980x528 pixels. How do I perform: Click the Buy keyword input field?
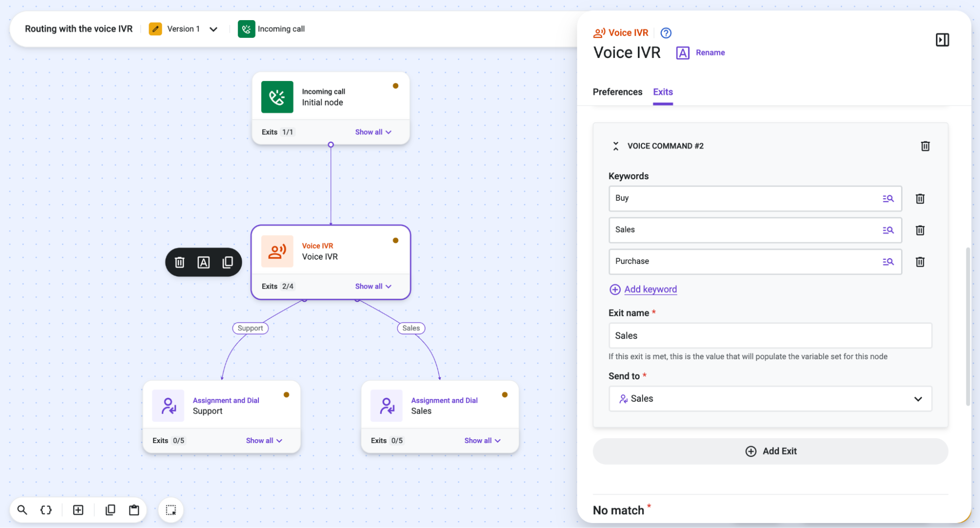[x=755, y=198]
